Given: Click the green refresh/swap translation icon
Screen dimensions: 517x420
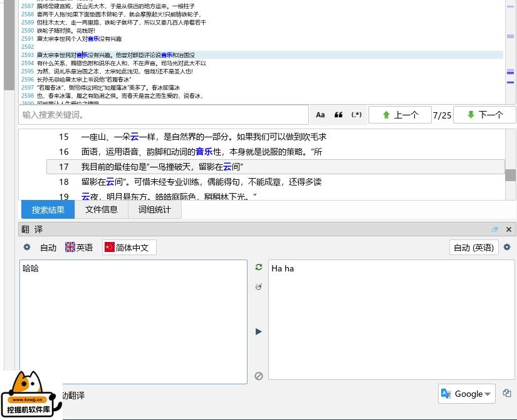Looking at the screenshot, I should (258, 267).
